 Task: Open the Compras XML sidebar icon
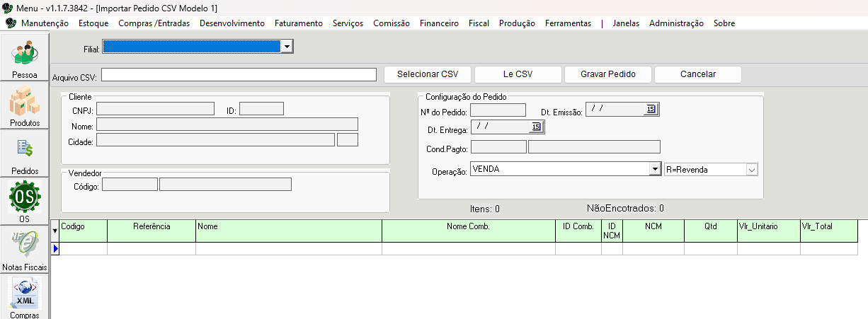(x=24, y=298)
